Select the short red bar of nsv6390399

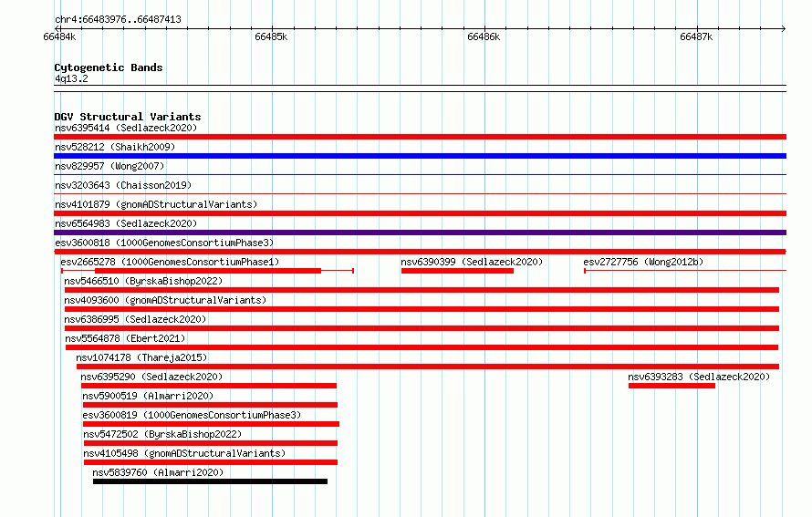coord(457,271)
